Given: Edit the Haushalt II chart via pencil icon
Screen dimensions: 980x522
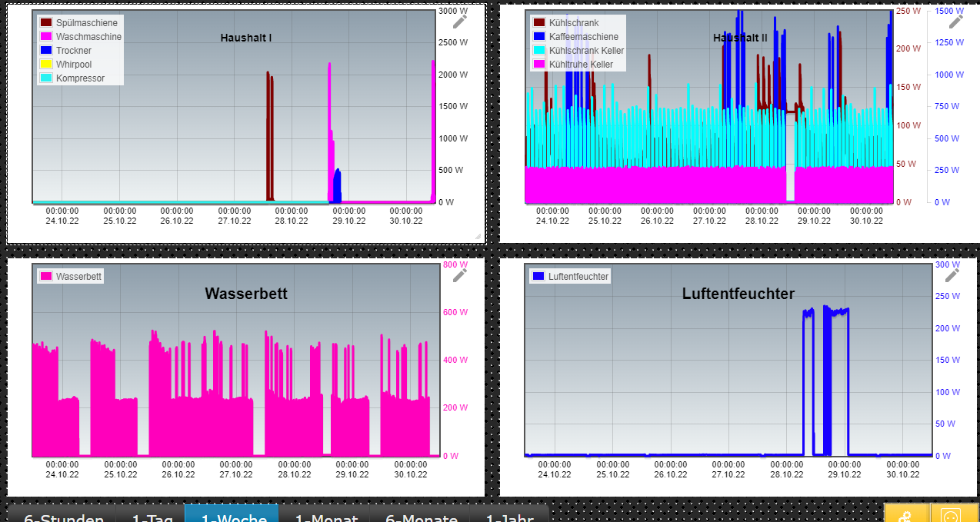Looking at the screenshot, I should (x=955, y=21).
